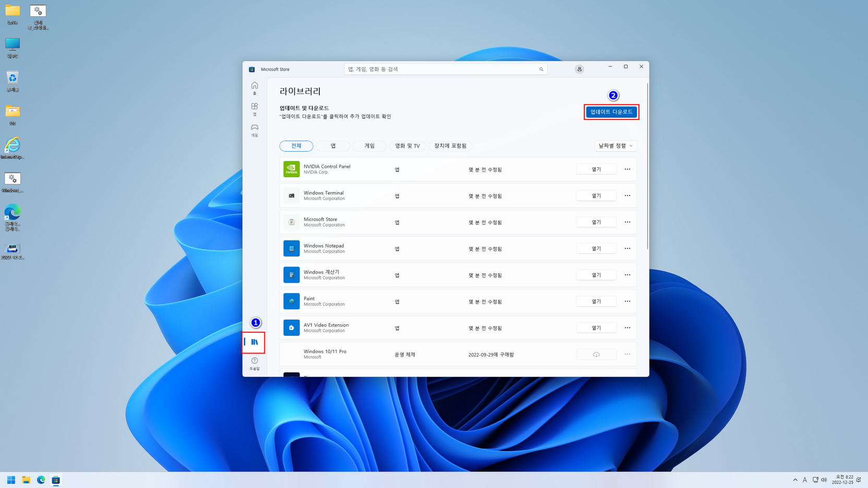Click the Windows Start button on taskbar
The image size is (868, 488).
[11, 480]
